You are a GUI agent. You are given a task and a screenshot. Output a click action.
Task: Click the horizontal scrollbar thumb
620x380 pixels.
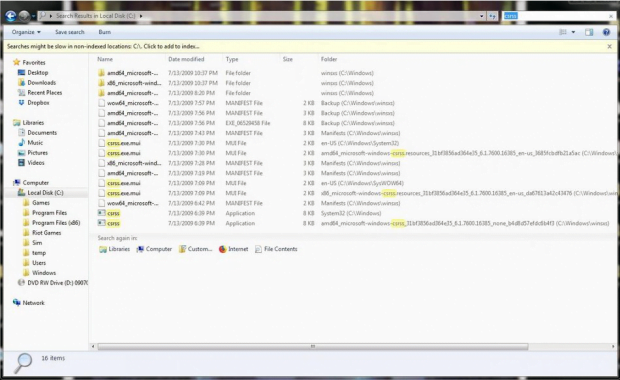pos(313,346)
